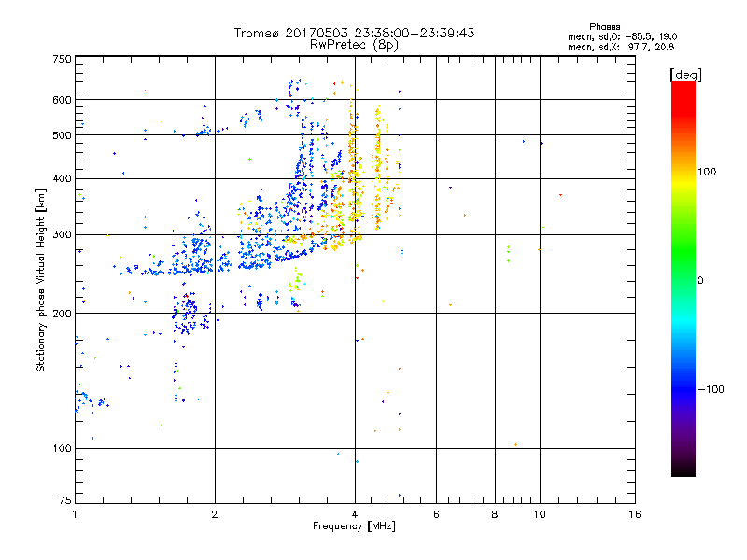
Task: Click the [deg] colorbar unit label
Action: 684,74
